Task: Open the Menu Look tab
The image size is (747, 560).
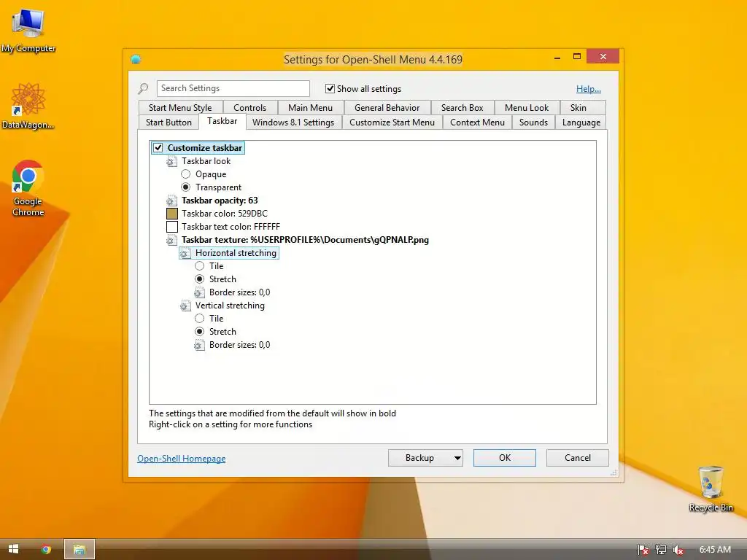Action: click(527, 108)
